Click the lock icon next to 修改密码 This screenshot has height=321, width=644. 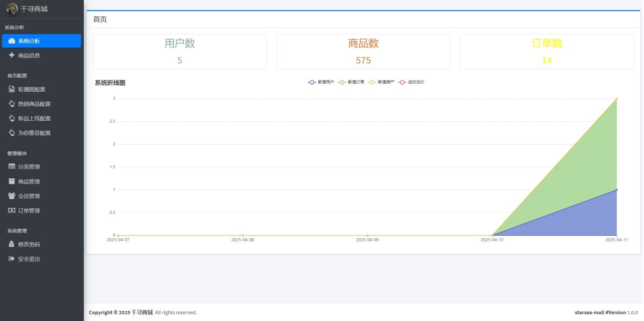11,244
